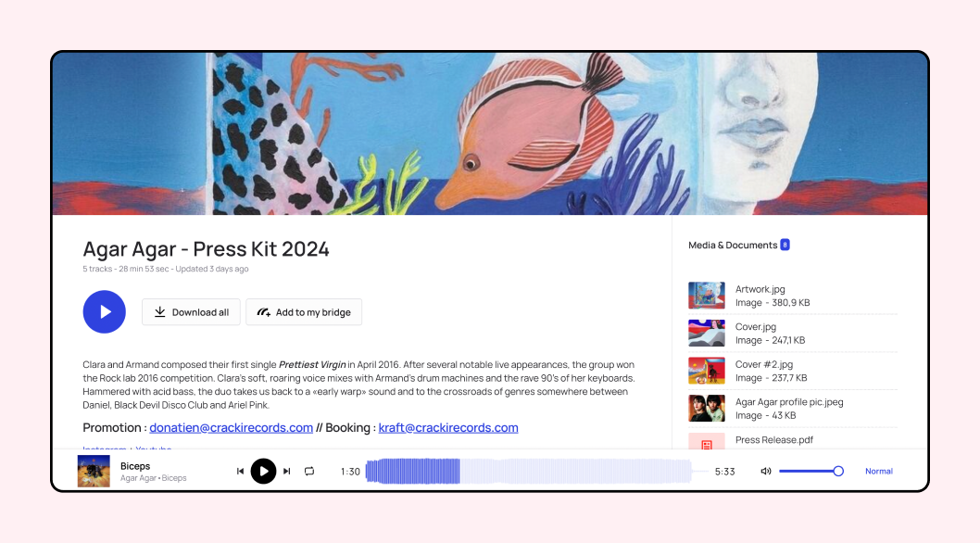Seek within the audio waveform
Screen dimensions: 980x543
click(528, 472)
